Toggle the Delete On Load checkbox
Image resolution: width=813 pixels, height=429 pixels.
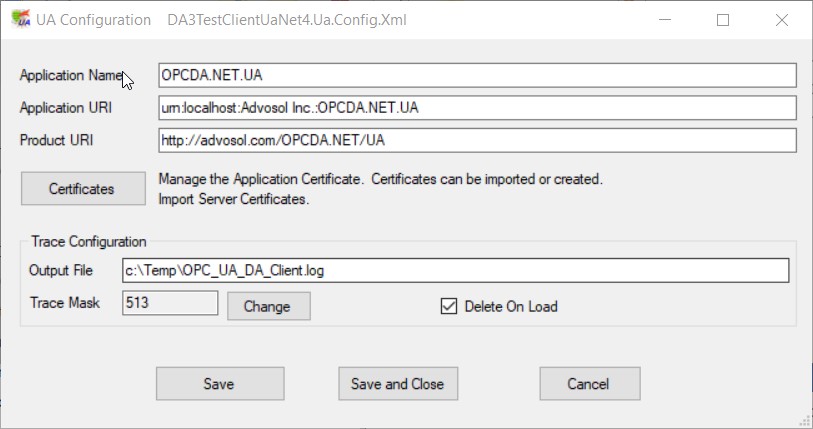[449, 306]
